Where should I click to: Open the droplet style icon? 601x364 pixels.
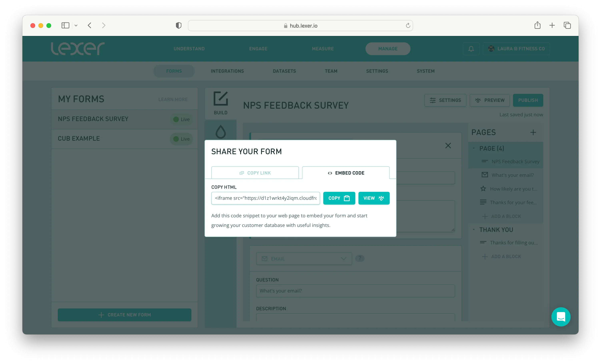coord(221,132)
